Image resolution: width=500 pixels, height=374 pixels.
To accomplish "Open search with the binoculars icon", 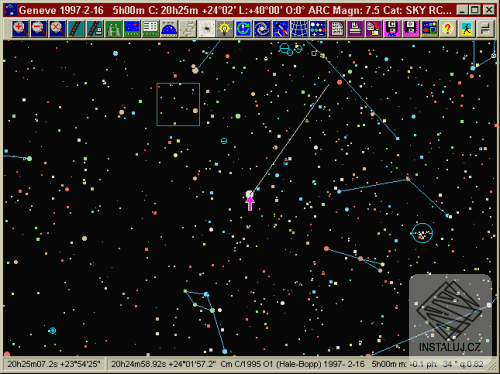I will [113, 29].
